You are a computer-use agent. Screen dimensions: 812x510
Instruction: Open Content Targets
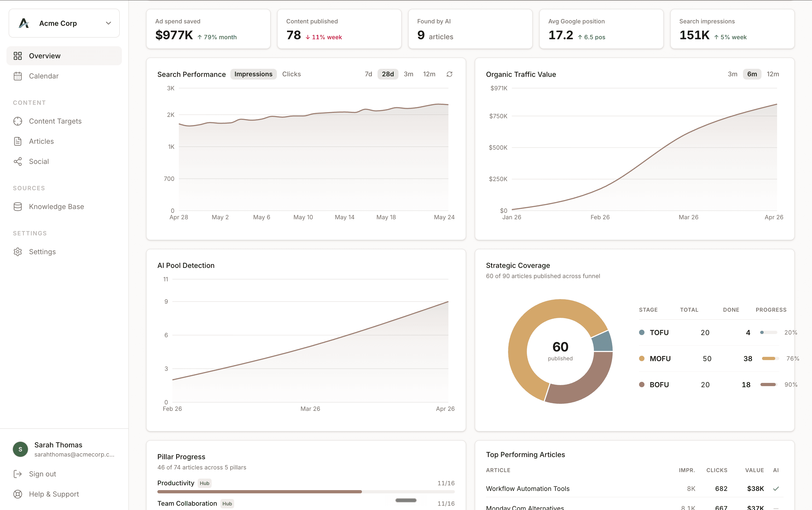[64, 121]
